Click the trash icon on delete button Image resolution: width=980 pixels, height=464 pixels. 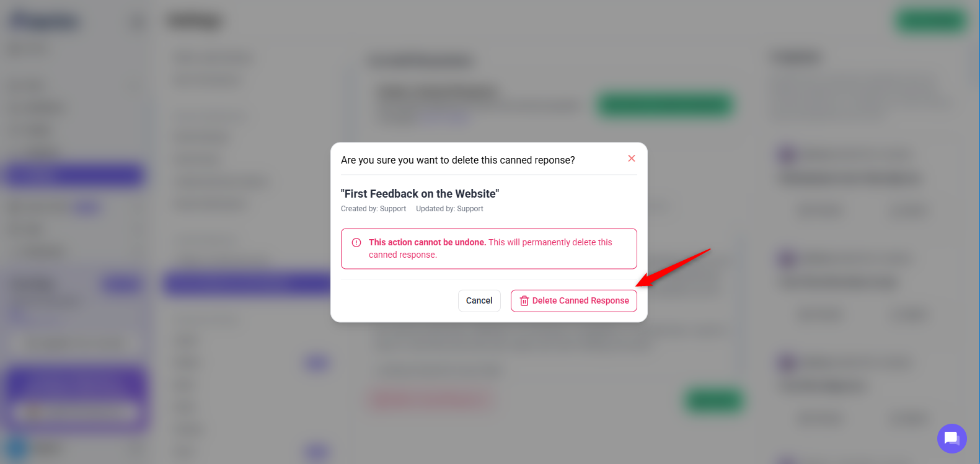(524, 301)
